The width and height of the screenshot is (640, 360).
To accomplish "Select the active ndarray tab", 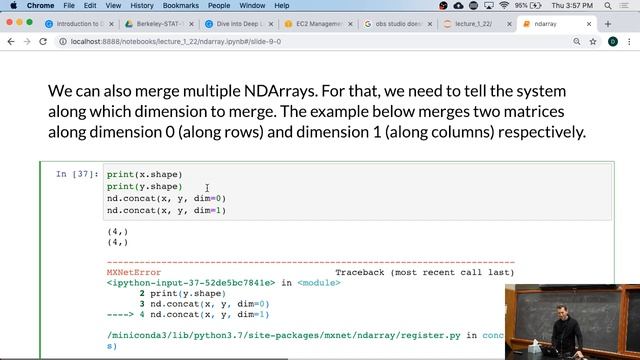I will (557, 24).
